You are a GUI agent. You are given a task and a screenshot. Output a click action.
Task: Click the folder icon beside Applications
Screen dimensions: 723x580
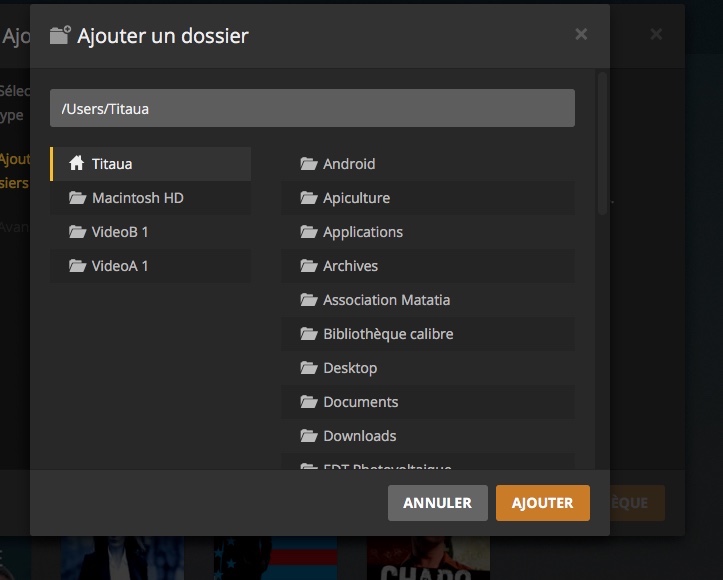pyautogui.click(x=309, y=231)
